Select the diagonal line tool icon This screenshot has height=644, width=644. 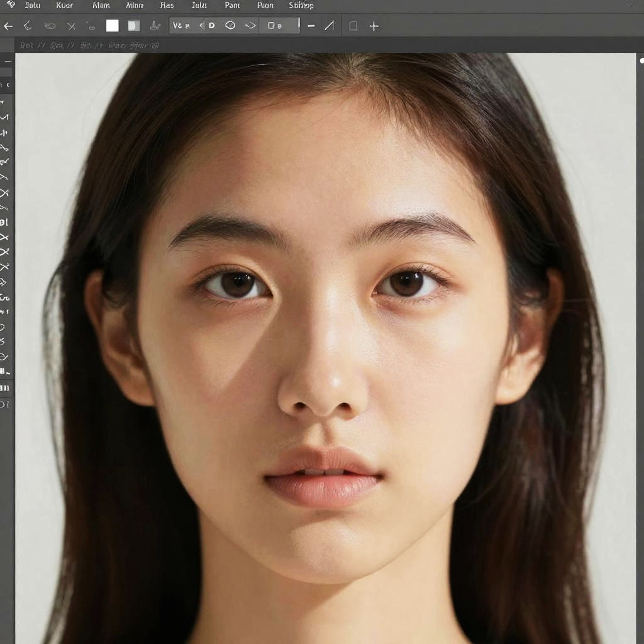(329, 26)
